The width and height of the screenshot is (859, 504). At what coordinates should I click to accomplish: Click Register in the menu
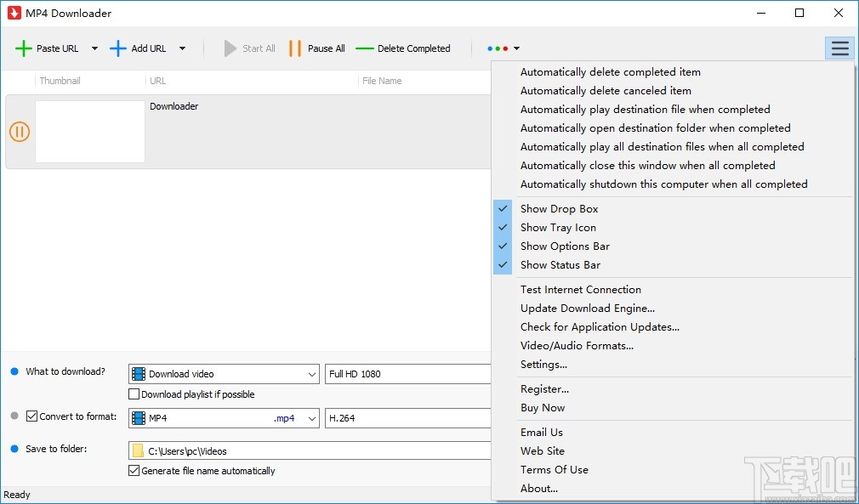coord(544,388)
